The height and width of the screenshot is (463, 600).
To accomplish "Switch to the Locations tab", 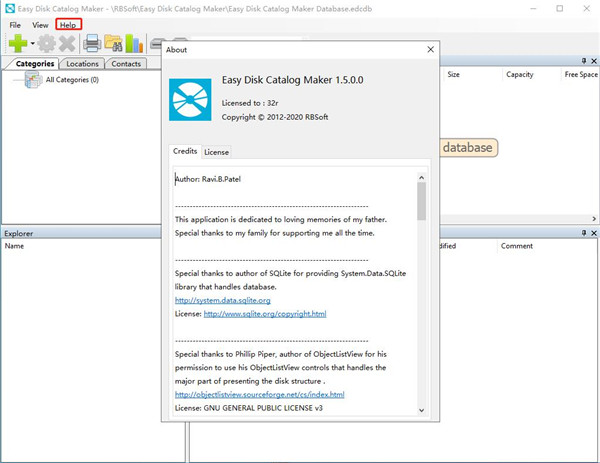I will pos(83,64).
